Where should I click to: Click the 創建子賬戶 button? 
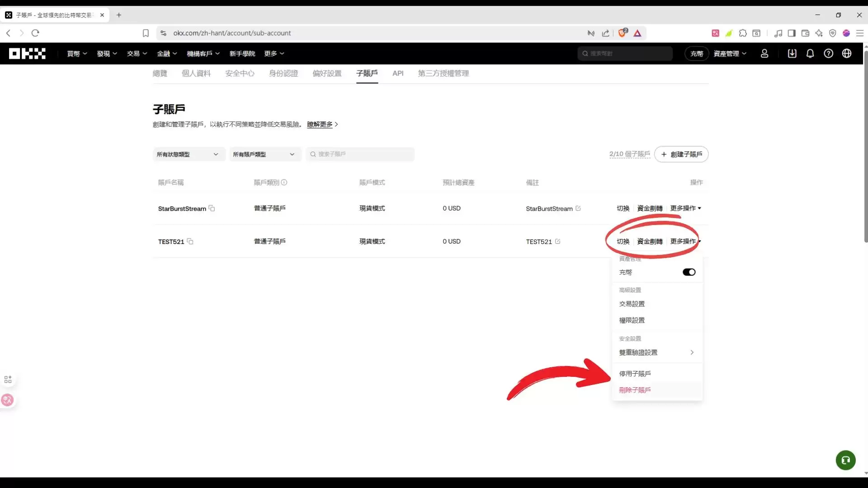[681, 154]
